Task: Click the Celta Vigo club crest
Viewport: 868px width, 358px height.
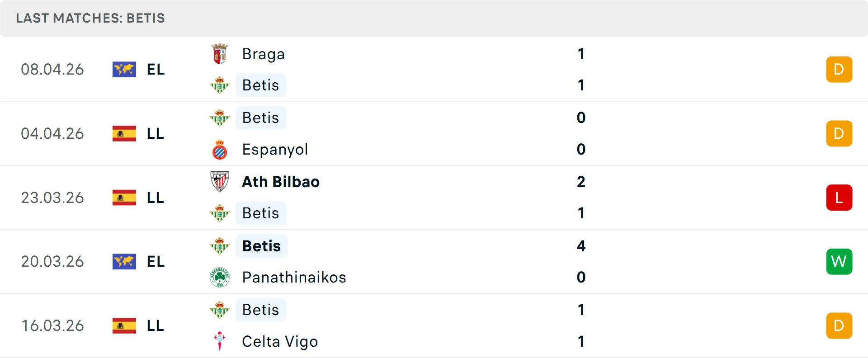Action: (x=220, y=341)
